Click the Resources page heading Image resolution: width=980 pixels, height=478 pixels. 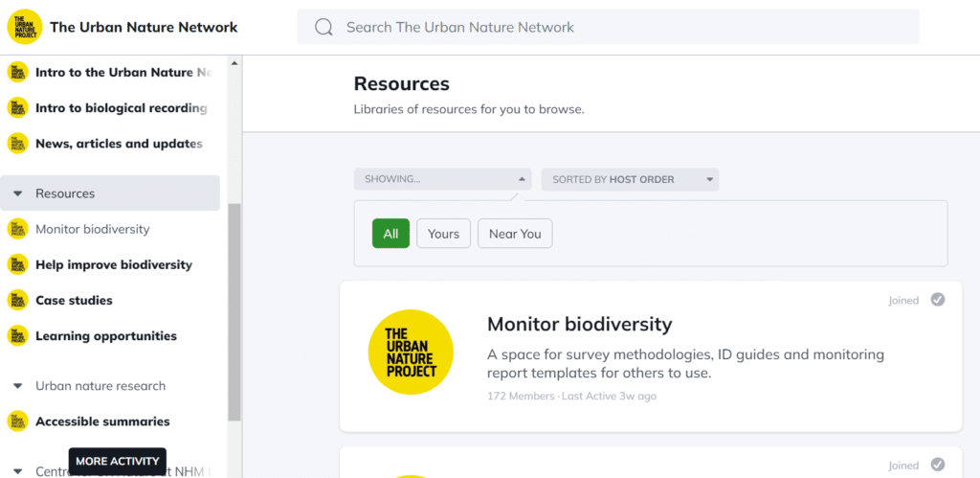tap(401, 84)
